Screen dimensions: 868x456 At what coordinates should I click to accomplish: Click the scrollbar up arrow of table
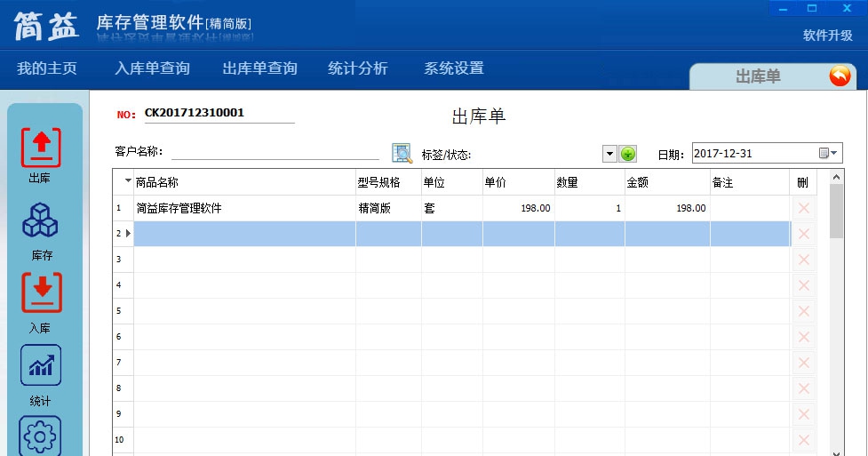836,177
